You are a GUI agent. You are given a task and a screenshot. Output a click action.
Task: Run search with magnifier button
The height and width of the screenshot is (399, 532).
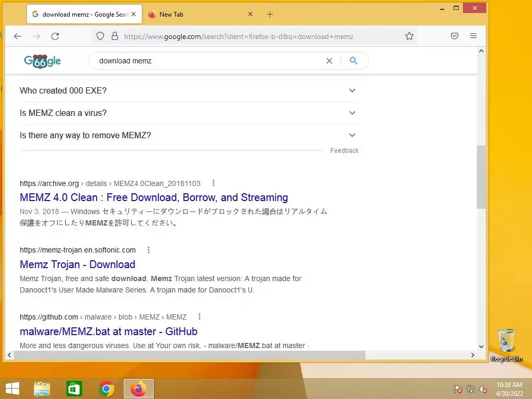point(353,61)
